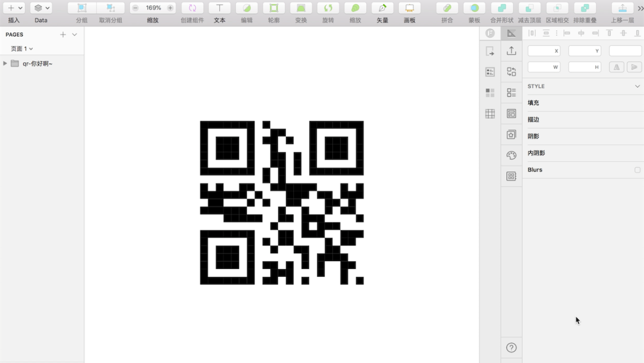Click the Y position input field
The image size is (644, 363).
(584, 51)
